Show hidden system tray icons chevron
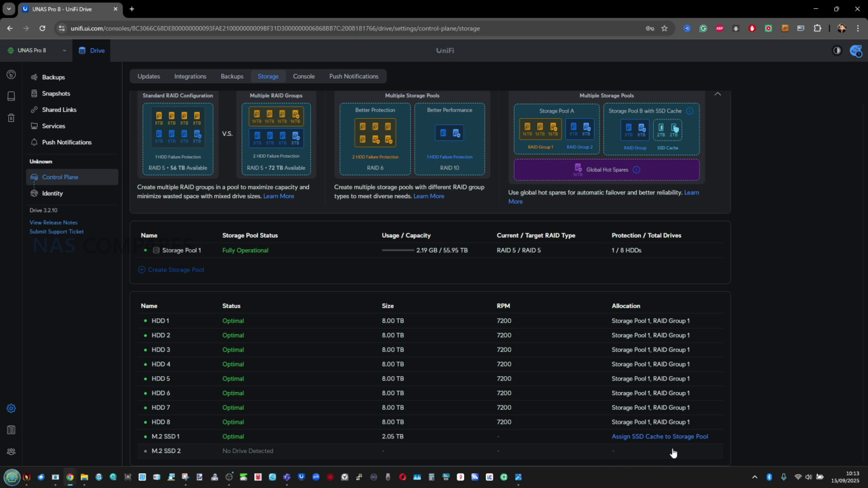Screen dimensions: 868x488 click(x=755, y=477)
